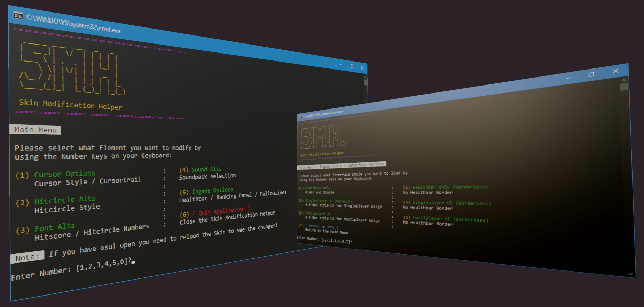Click the 5MH ASCII logo in the right window
The height and width of the screenshot is (307, 644).
[x=323, y=136]
